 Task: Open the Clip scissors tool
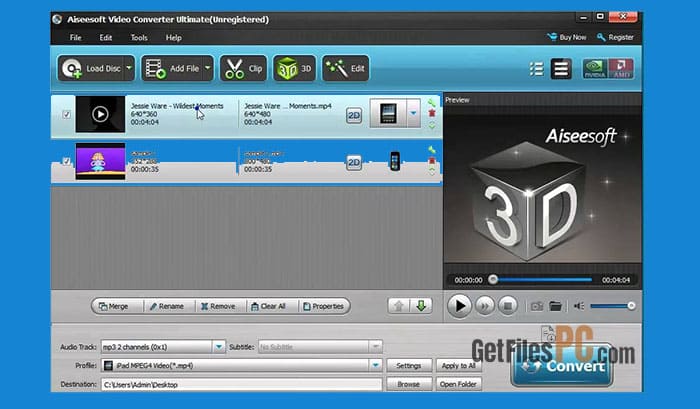[243, 68]
